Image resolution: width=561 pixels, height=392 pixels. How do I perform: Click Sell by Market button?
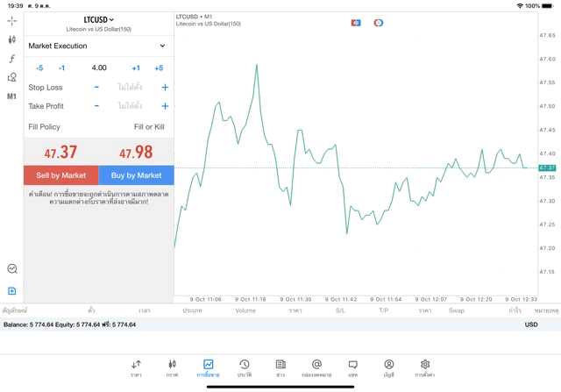click(61, 175)
